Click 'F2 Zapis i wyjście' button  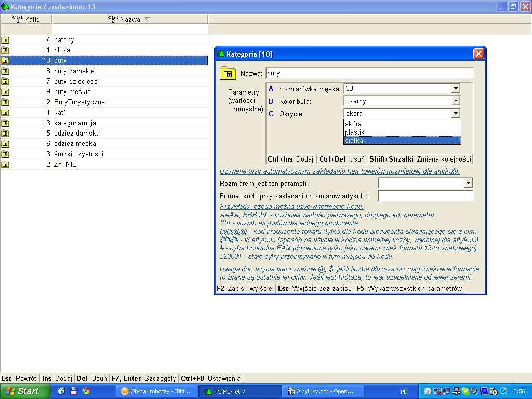point(244,289)
